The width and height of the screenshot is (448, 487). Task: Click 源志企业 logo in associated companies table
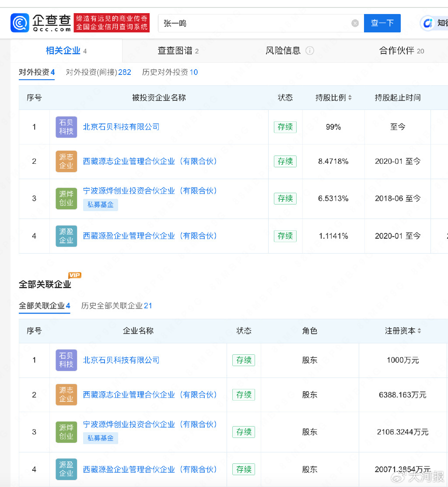coord(66,395)
